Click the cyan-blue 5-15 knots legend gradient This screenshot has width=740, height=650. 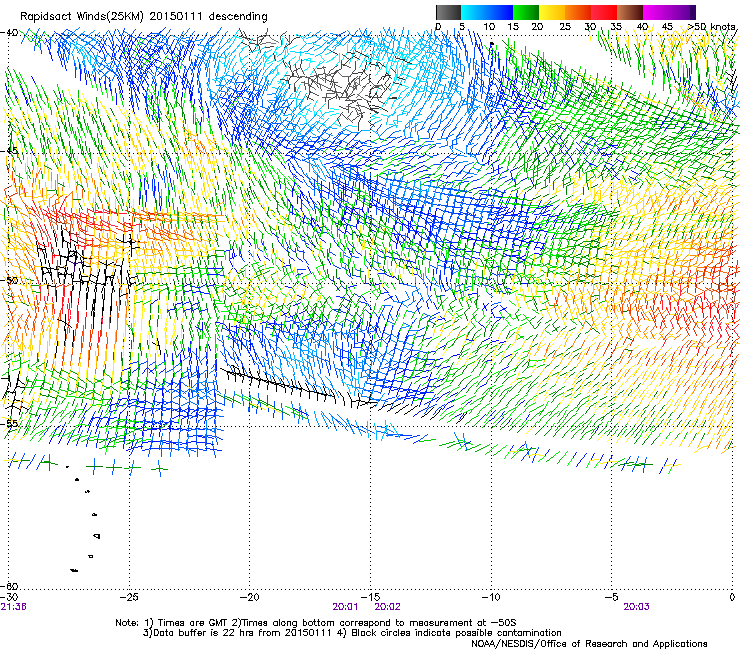(487, 12)
